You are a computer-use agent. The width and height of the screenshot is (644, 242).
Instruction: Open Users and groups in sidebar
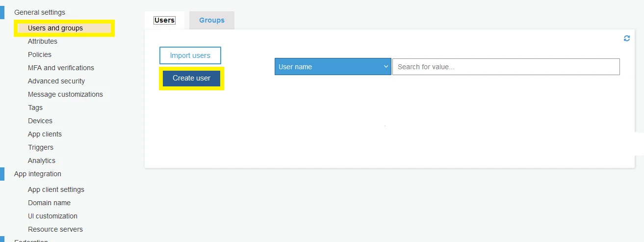point(55,28)
